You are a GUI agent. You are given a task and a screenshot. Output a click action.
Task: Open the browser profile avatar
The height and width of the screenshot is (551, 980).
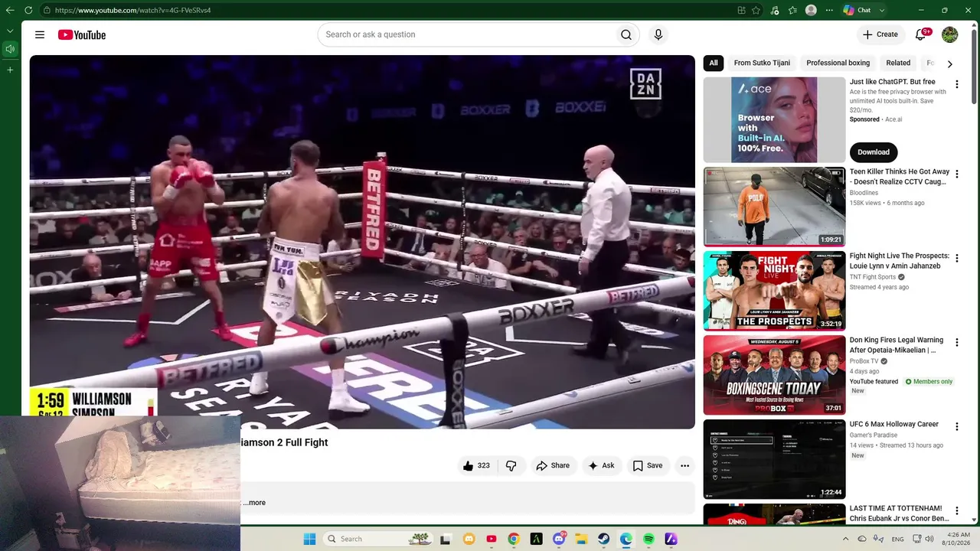tap(811, 10)
